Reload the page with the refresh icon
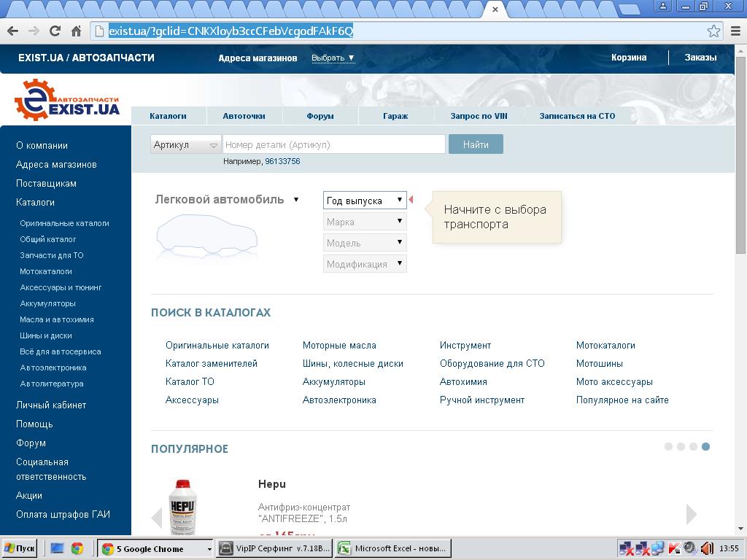This screenshot has height=560, width=747. (x=55, y=31)
